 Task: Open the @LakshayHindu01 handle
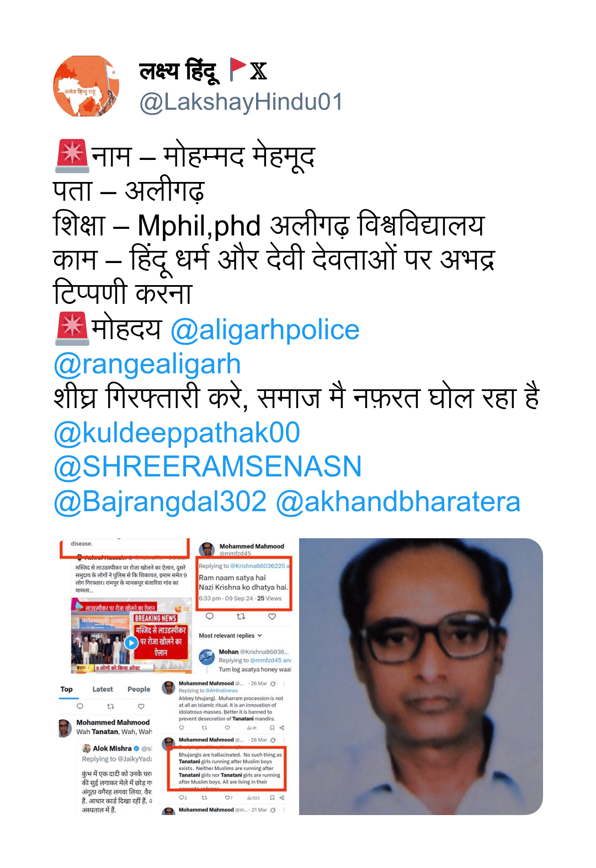pyautogui.click(x=241, y=102)
